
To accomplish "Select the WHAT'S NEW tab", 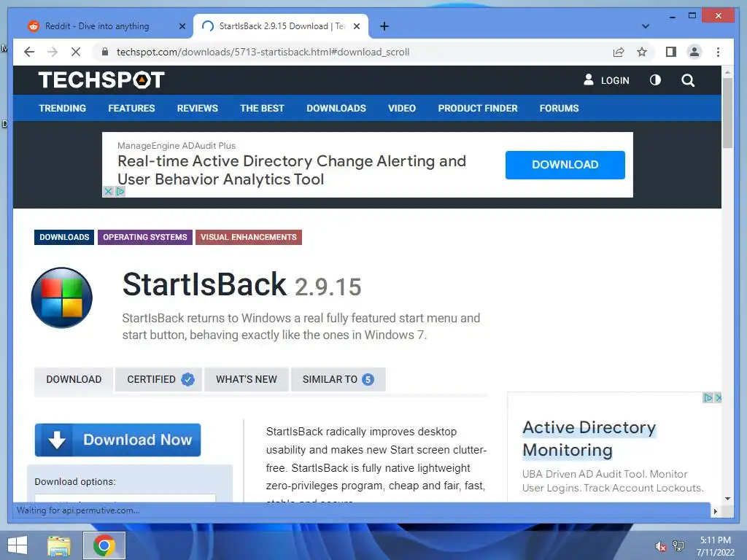I will [x=247, y=379].
